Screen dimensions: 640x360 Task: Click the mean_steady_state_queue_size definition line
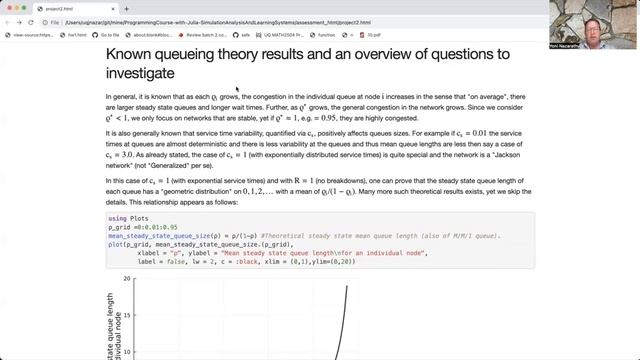point(304,236)
